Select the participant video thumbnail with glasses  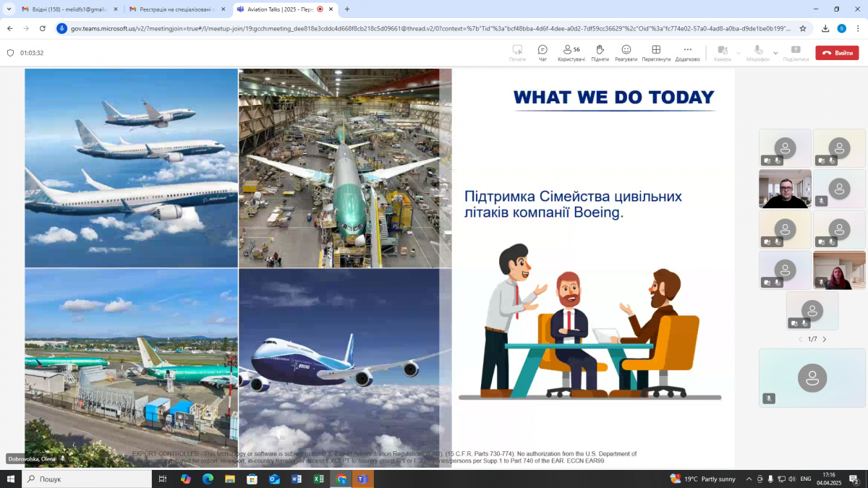[785, 189]
